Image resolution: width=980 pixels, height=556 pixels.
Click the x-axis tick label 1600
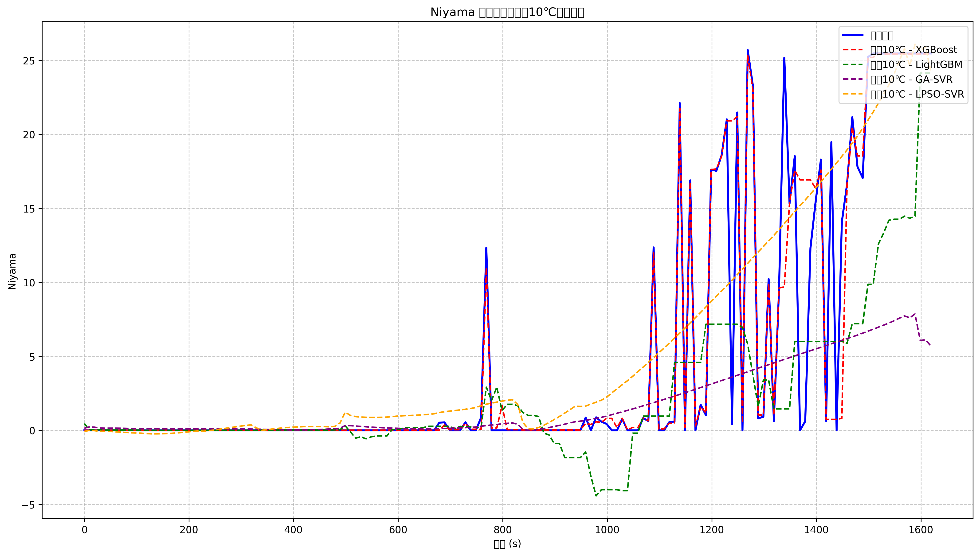[x=921, y=530]
